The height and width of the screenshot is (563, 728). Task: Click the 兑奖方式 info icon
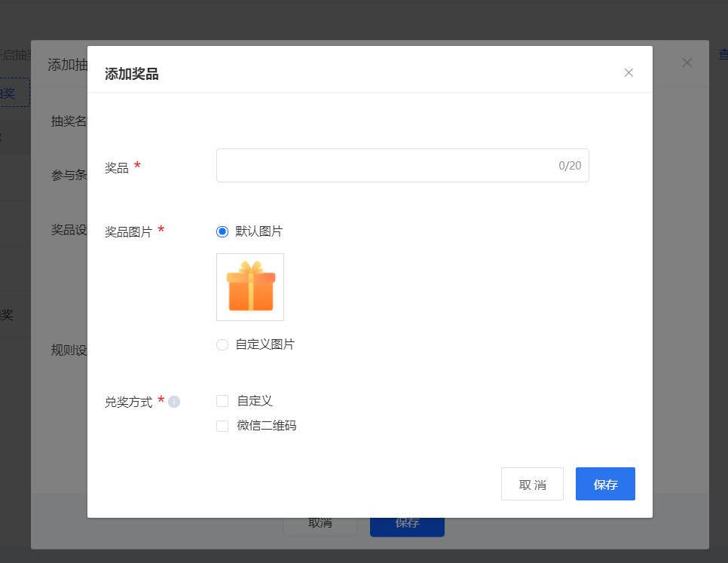pos(174,402)
